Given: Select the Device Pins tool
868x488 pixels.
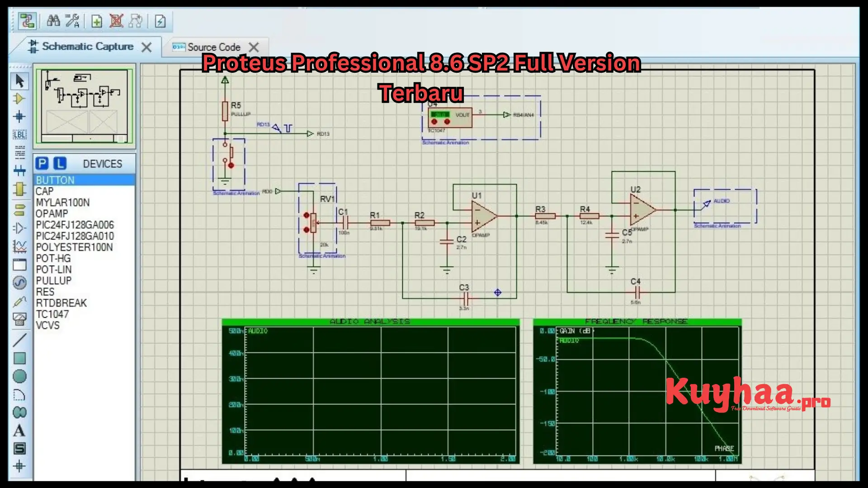Looking at the screenshot, I should click(x=19, y=228).
